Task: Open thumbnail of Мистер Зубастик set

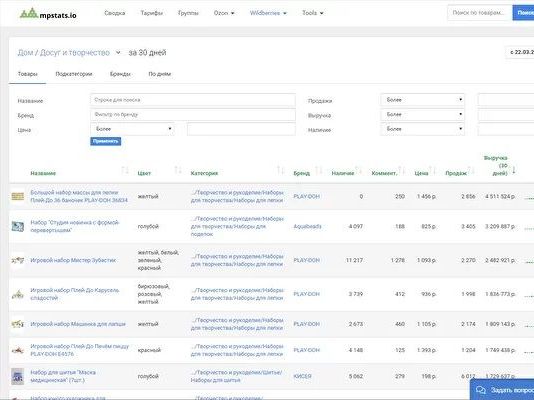Action: [x=18, y=260]
